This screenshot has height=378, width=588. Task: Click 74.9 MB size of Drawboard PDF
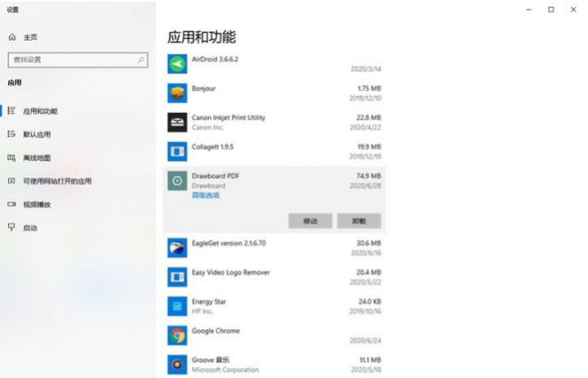coord(368,175)
